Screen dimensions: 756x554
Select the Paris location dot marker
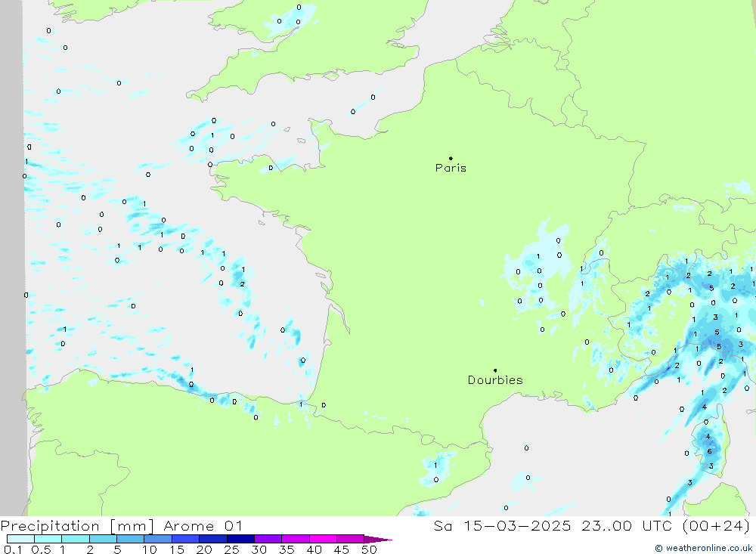click(451, 158)
